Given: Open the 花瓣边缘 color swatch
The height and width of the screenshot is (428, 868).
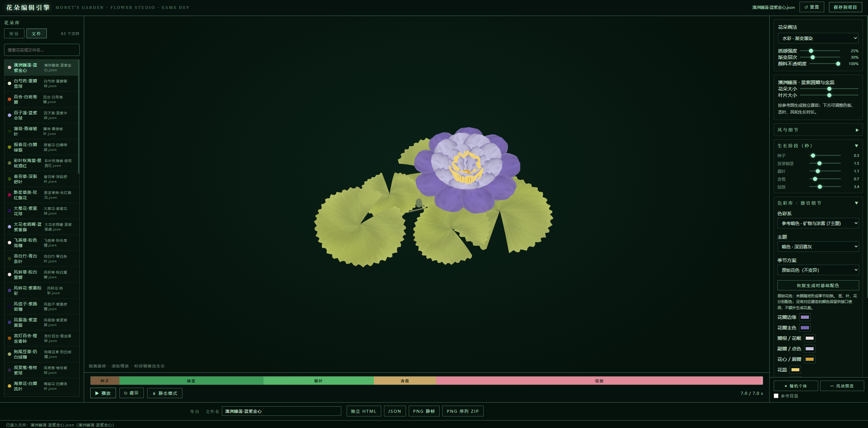Looking at the screenshot, I should click(x=805, y=317).
